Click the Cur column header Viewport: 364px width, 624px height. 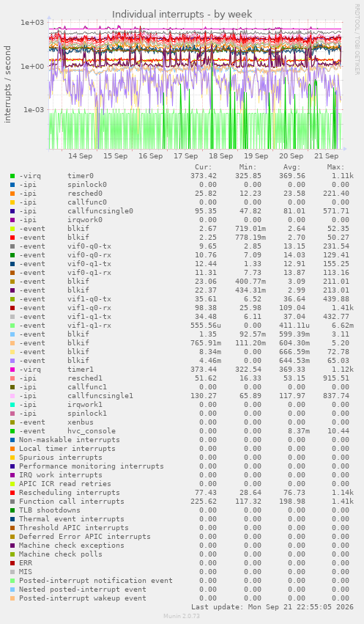coord(204,167)
